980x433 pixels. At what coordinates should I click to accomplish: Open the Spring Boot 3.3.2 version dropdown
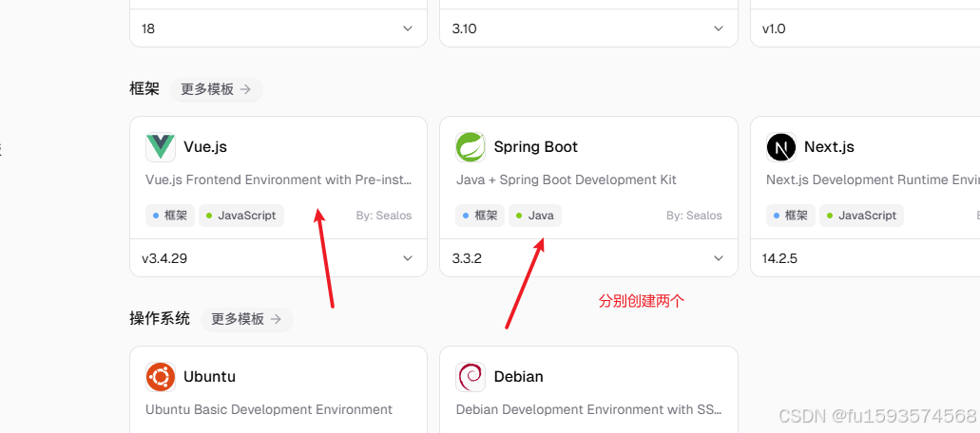coord(588,257)
